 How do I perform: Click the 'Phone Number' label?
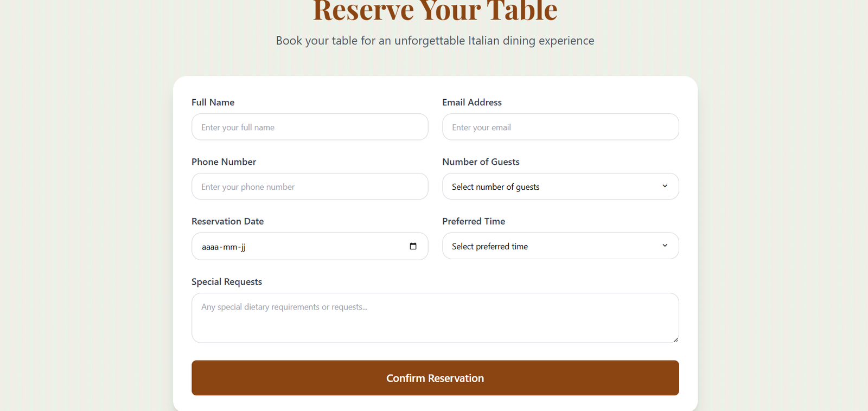224,162
